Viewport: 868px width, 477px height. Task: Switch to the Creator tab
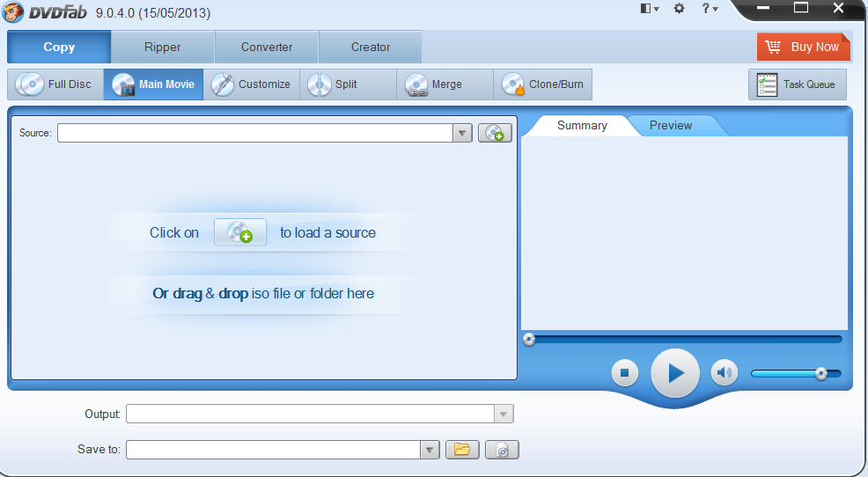[x=371, y=47]
